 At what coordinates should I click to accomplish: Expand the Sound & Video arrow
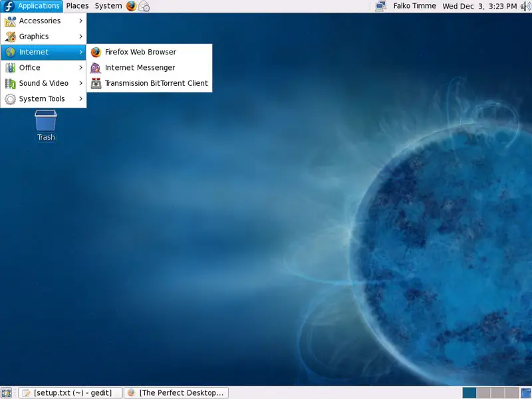pyautogui.click(x=80, y=84)
